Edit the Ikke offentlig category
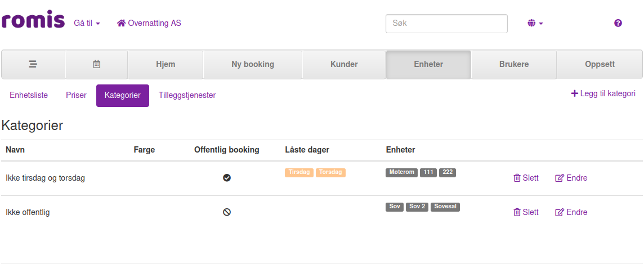Screen dimensions: 644x273 [571, 212]
